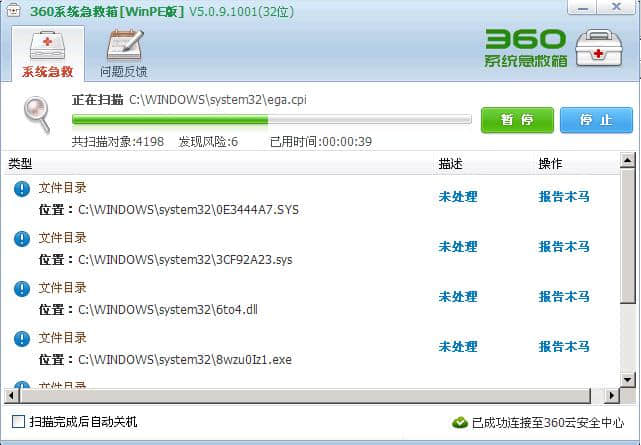This screenshot has width=641, height=445.
Task: Select path C:\WINDOWS\system32\0E3444A7.SYS
Action: point(188,210)
